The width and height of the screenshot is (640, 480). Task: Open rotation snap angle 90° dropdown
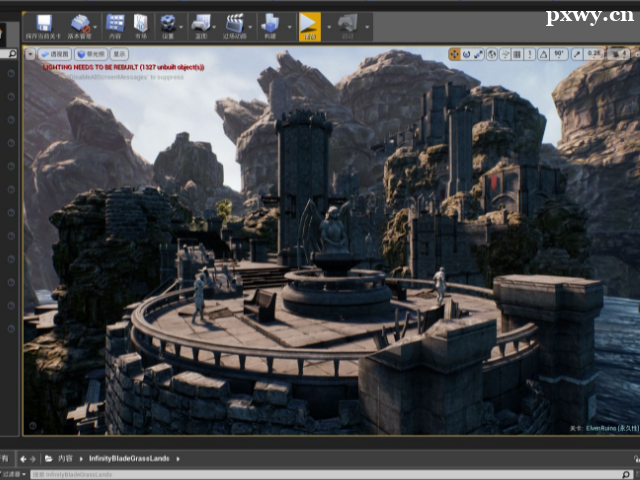[559, 54]
